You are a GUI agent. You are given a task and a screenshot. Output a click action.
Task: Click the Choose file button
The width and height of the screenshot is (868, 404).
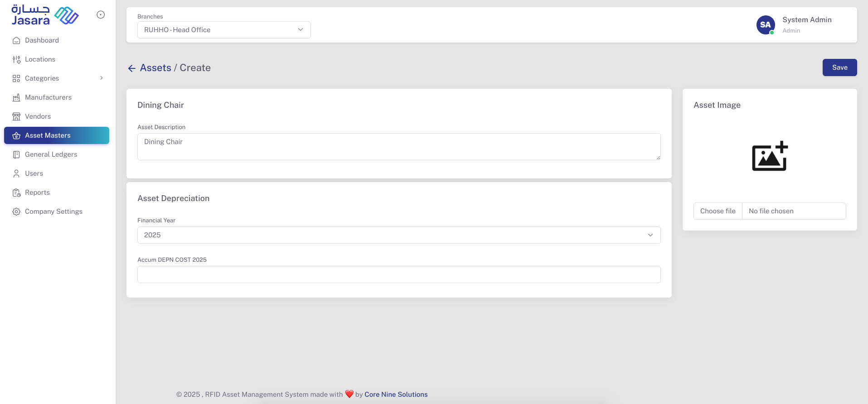718,211
